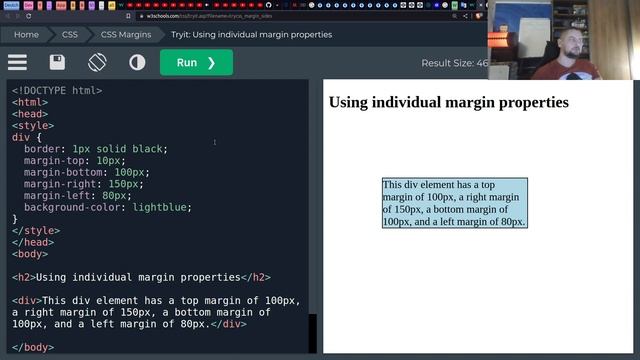Click the save code floppy icon
The image size is (640, 360).
(57, 62)
